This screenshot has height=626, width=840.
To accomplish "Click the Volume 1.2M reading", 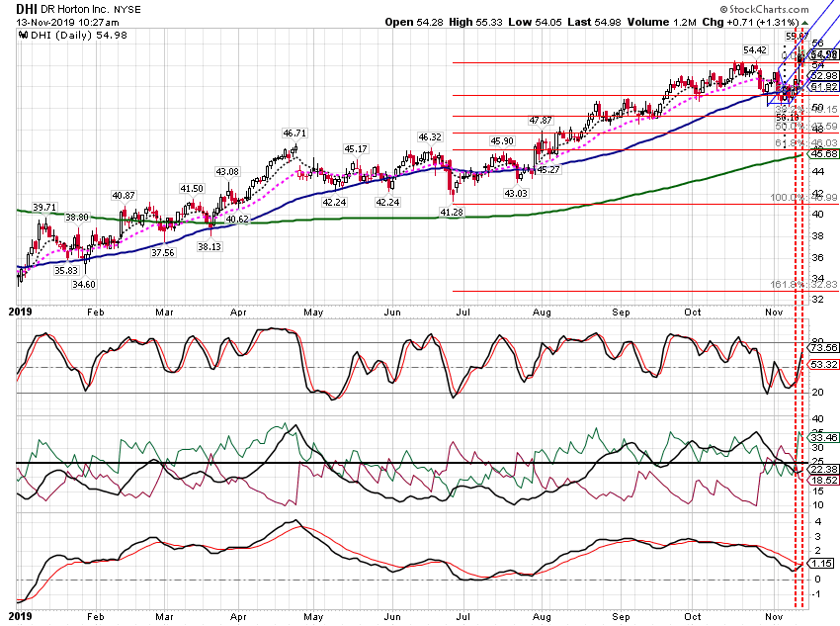I will pyautogui.click(x=661, y=22).
